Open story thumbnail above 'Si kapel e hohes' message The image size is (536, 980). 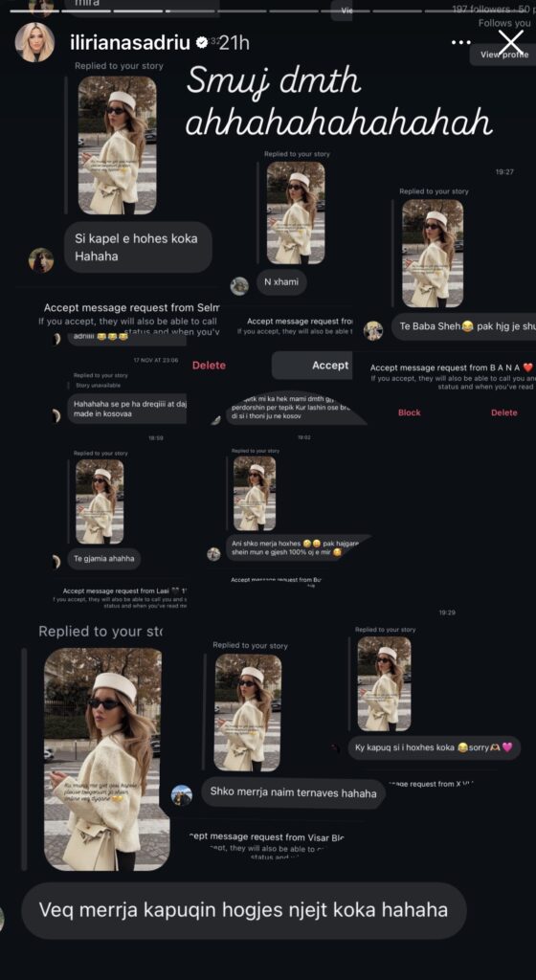pyautogui.click(x=118, y=145)
